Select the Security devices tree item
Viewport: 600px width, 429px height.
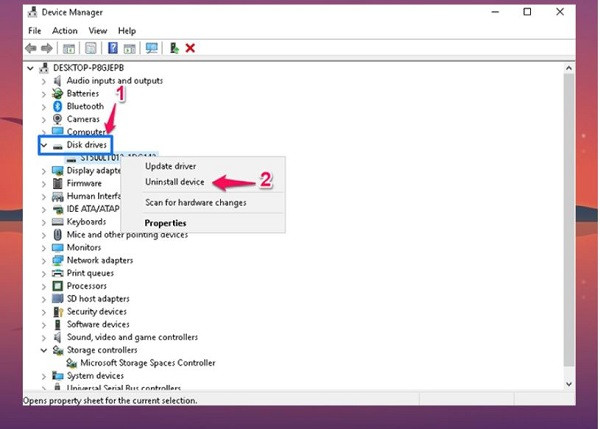[96, 312]
